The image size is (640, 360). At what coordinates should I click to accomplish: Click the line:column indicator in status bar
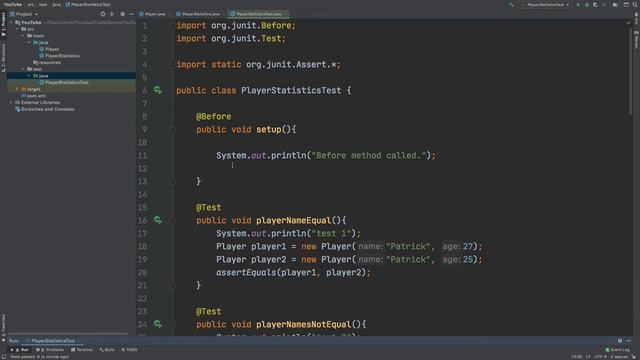[x=577, y=357]
